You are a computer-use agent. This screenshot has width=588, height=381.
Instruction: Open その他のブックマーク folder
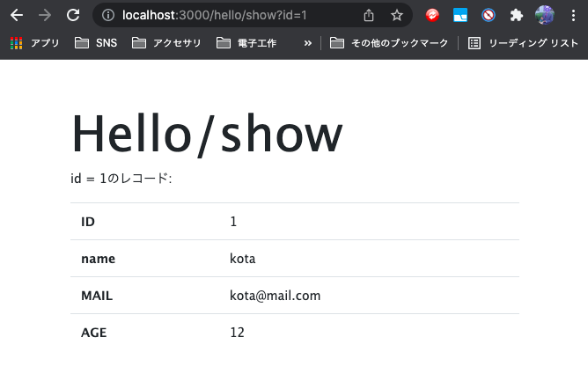point(389,43)
